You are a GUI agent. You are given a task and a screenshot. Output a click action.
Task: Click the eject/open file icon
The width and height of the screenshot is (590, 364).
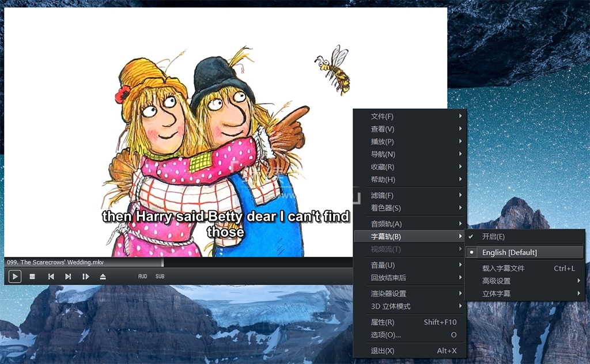103,276
